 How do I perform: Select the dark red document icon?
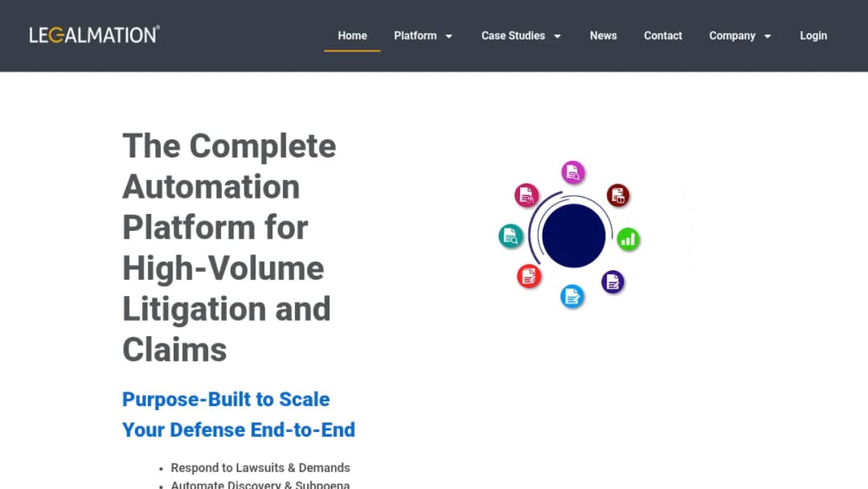[x=618, y=195]
